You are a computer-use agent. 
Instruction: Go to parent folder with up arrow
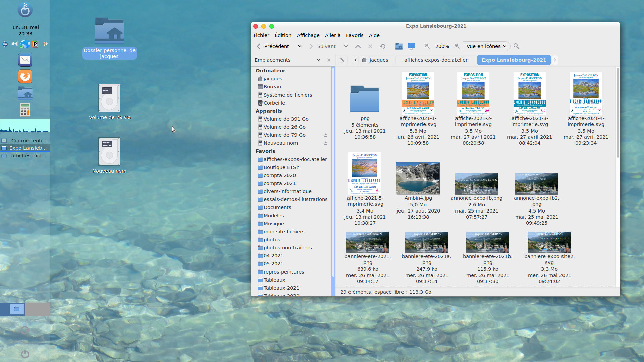358,46
